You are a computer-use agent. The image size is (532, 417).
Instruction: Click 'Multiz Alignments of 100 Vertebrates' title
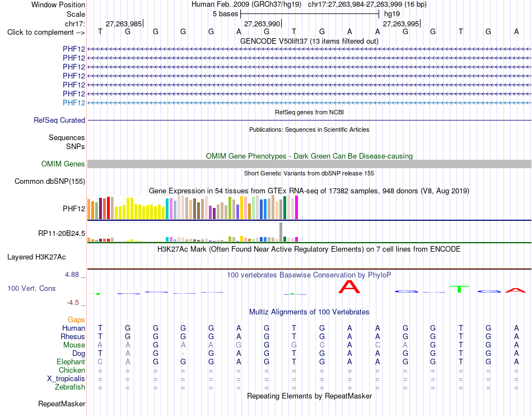point(309,312)
